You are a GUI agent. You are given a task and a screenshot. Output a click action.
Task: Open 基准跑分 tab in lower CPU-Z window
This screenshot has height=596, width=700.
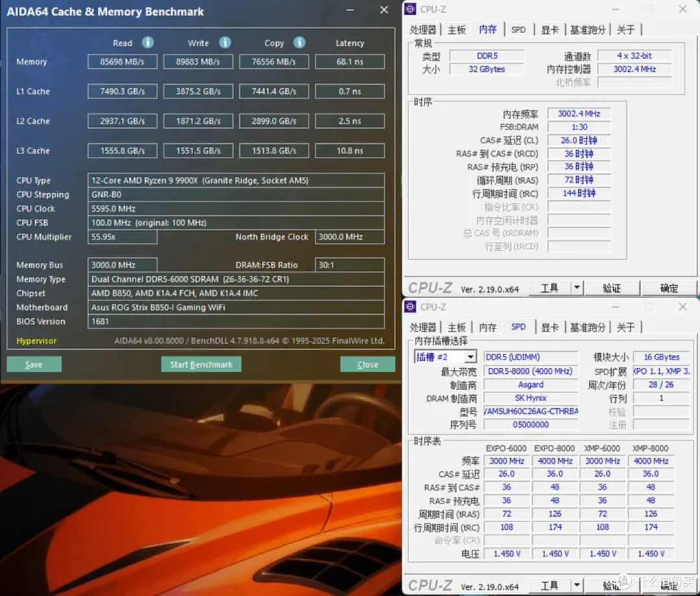point(587,327)
